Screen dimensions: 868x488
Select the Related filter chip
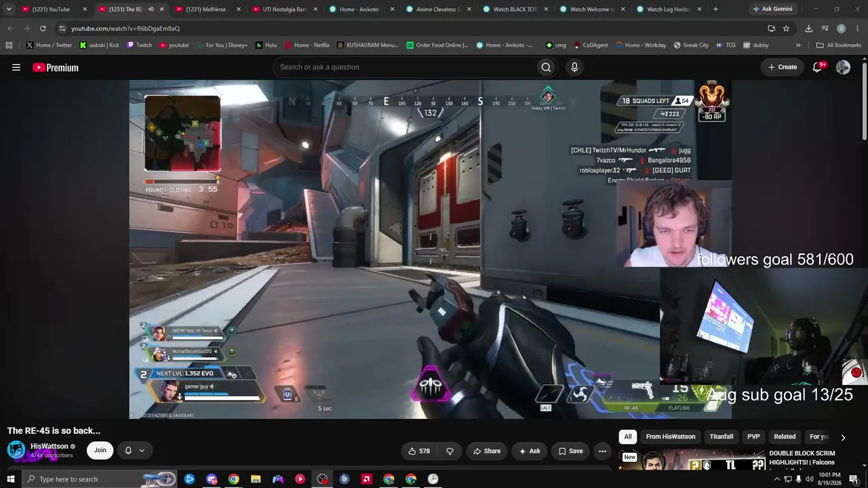coord(785,437)
